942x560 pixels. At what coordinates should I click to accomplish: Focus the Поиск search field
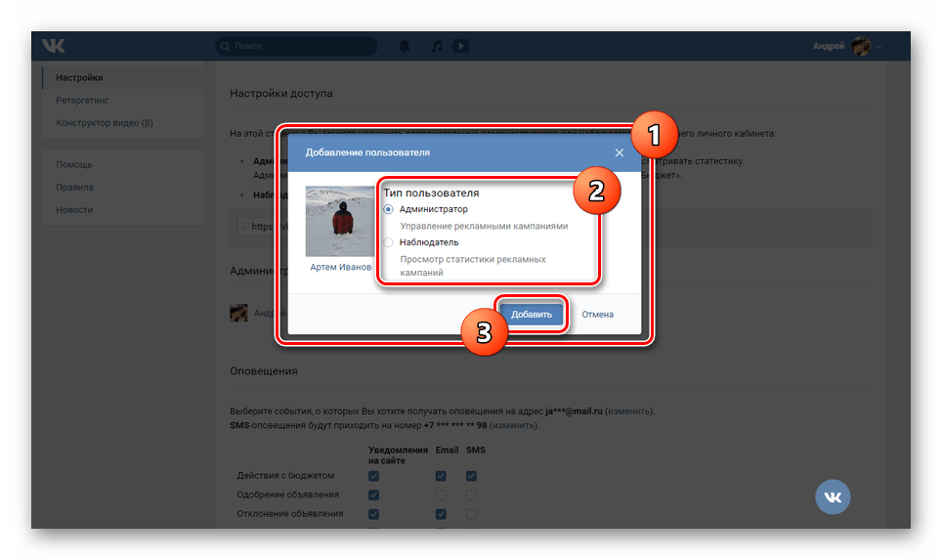(x=296, y=46)
